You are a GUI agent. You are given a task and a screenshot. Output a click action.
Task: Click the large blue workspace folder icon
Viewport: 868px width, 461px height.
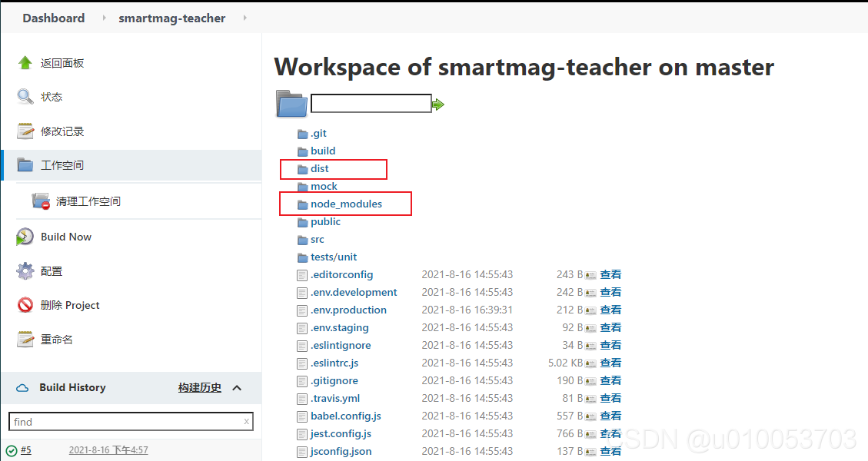point(291,104)
